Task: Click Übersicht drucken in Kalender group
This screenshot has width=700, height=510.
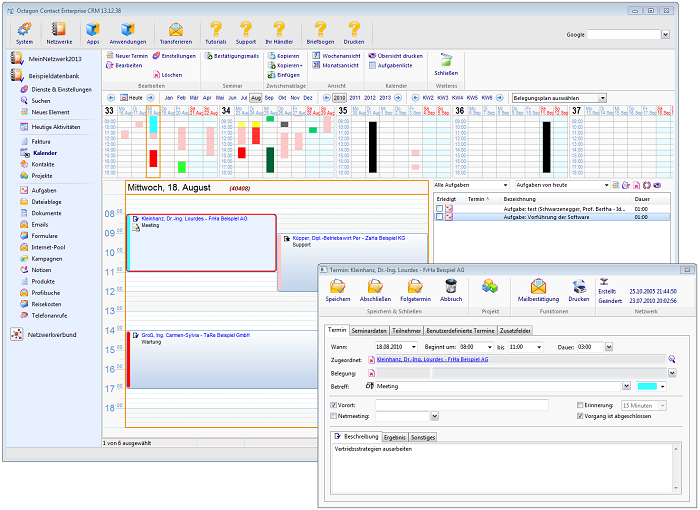Action: point(396,56)
